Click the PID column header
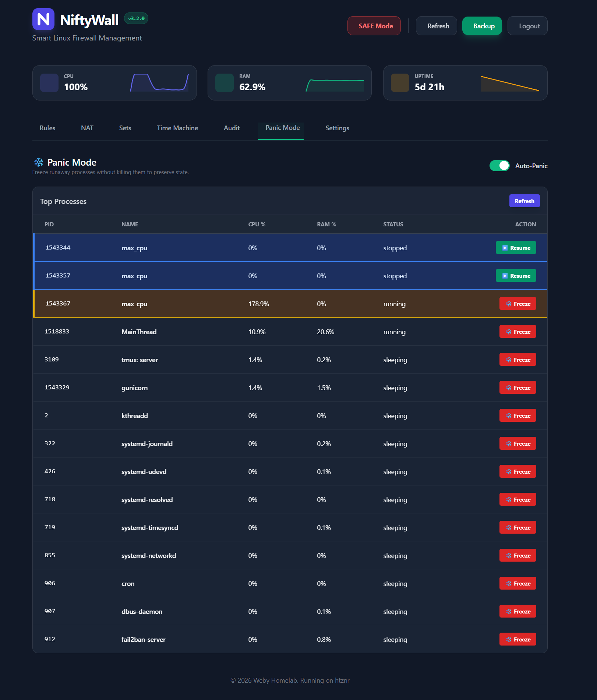 pos(49,224)
